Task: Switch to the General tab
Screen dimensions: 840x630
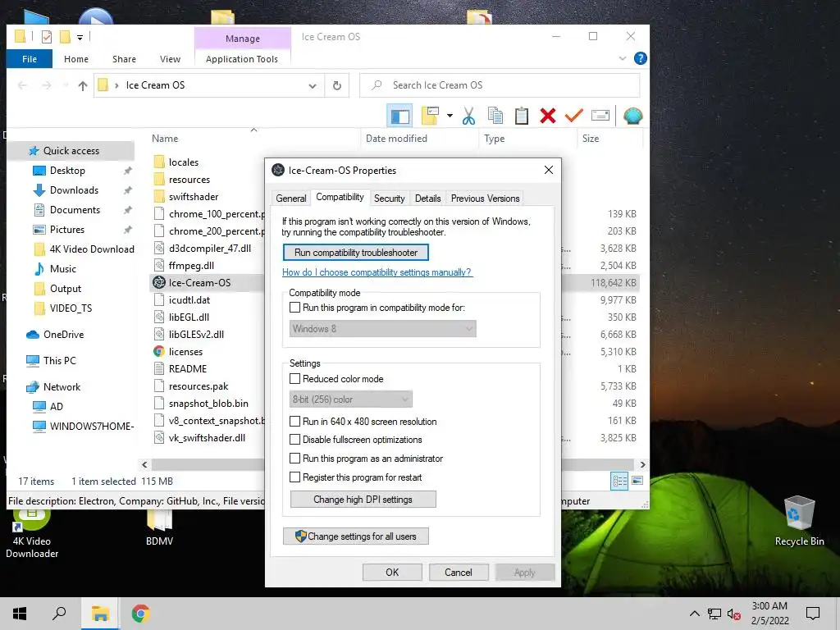Action: (291, 199)
